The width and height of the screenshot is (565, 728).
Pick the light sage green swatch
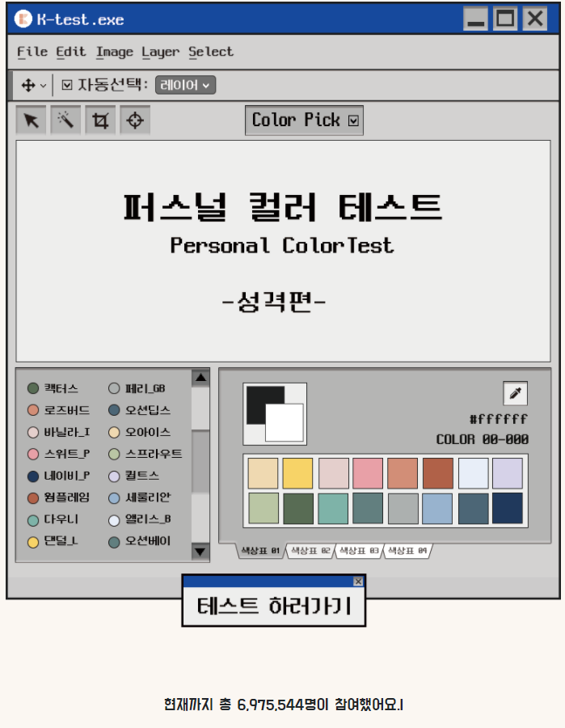263,509
